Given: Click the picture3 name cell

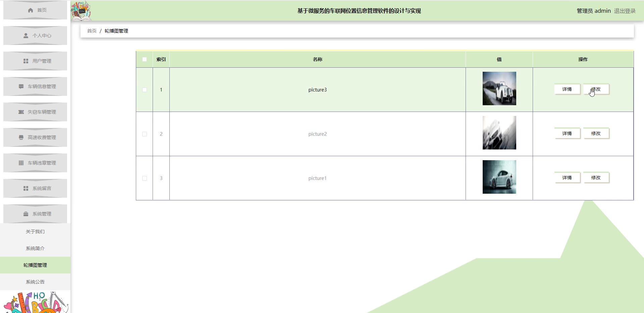Looking at the screenshot, I should [318, 90].
